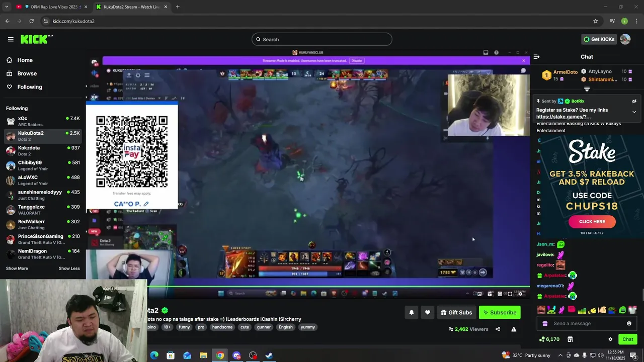Image resolution: width=644 pixels, height=362 pixels.
Task: Expand the pinned message chevron
Action: pos(634,112)
